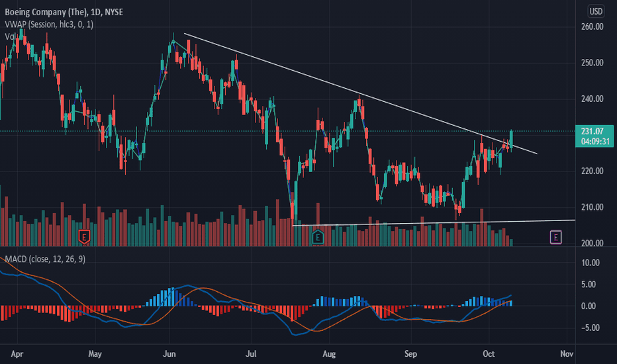Select the MACD (close, 12, 26, 9) legend

pos(45,259)
